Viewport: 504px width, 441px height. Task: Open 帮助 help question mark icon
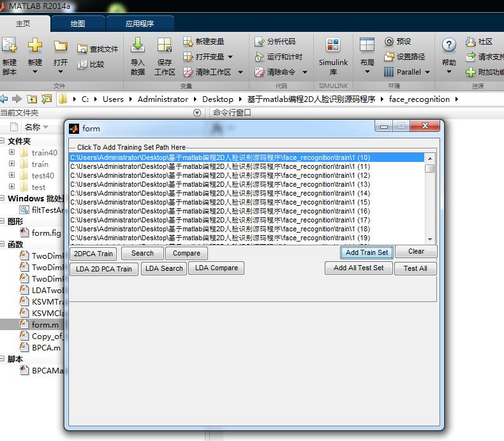coord(448,45)
